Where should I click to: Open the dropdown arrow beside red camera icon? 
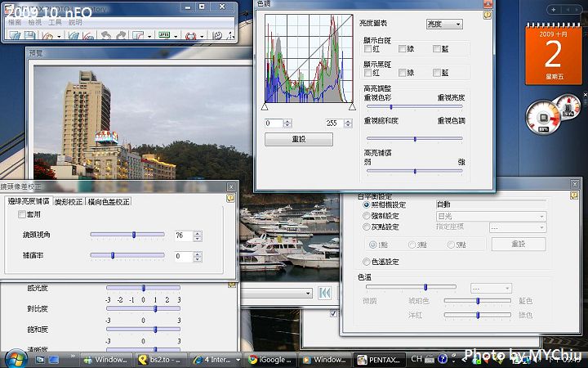click(202, 37)
